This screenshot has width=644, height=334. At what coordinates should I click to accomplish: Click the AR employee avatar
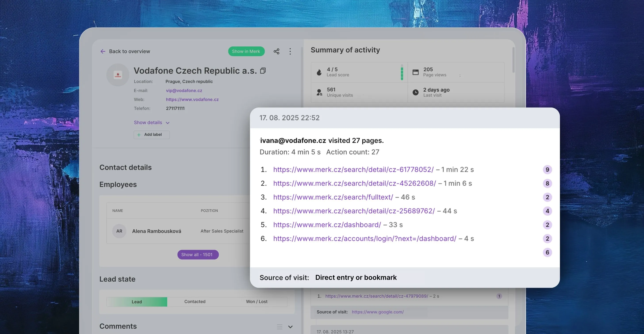tap(119, 231)
